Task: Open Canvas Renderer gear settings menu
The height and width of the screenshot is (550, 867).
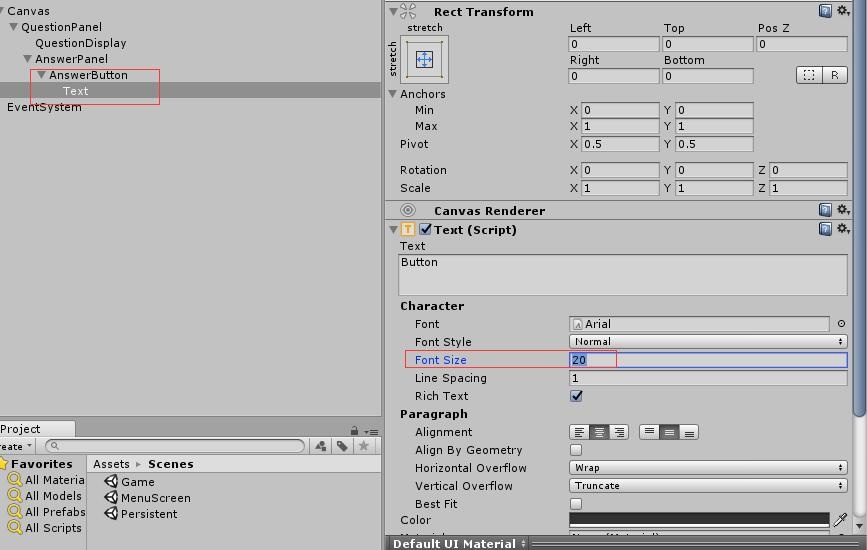Action: [843, 209]
